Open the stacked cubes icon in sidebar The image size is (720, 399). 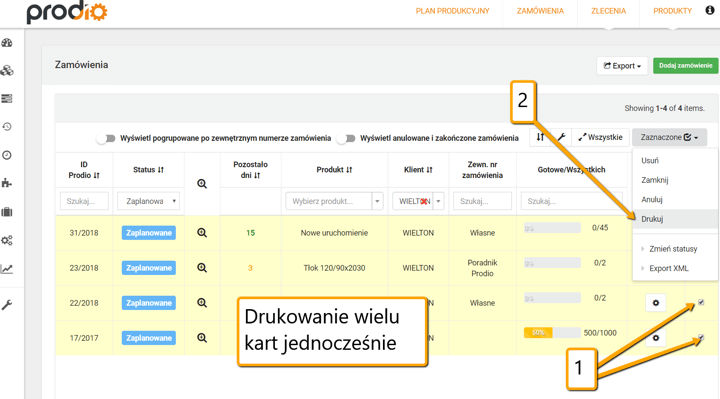[x=7, y=71]
